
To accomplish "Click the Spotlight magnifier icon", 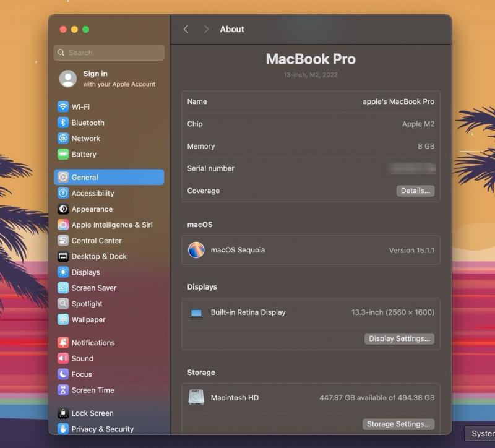I will [x=63, y=304].
